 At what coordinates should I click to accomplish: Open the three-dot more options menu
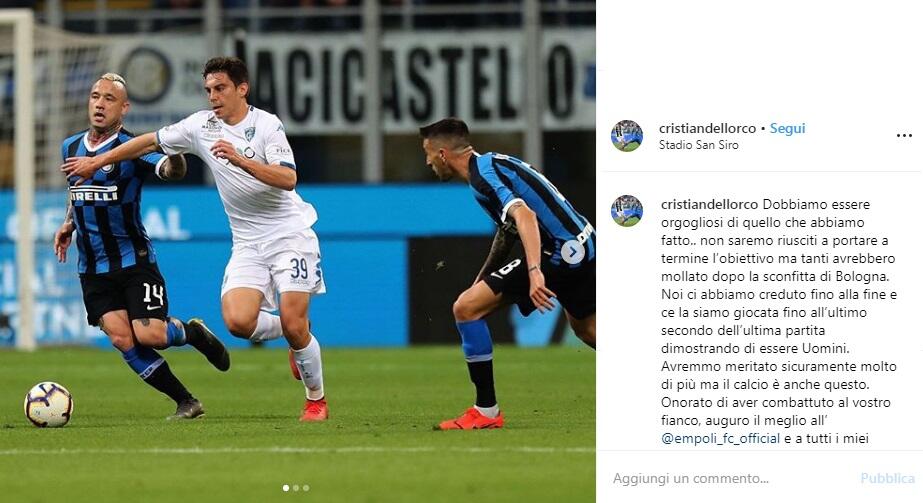click(904, 136)
